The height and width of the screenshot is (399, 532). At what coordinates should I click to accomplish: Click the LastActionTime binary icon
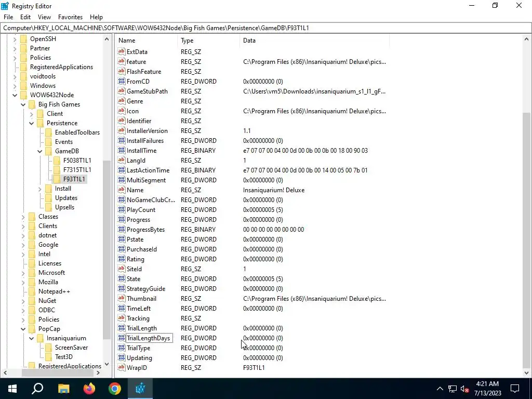pyautogui.click(x=122, y=170)
